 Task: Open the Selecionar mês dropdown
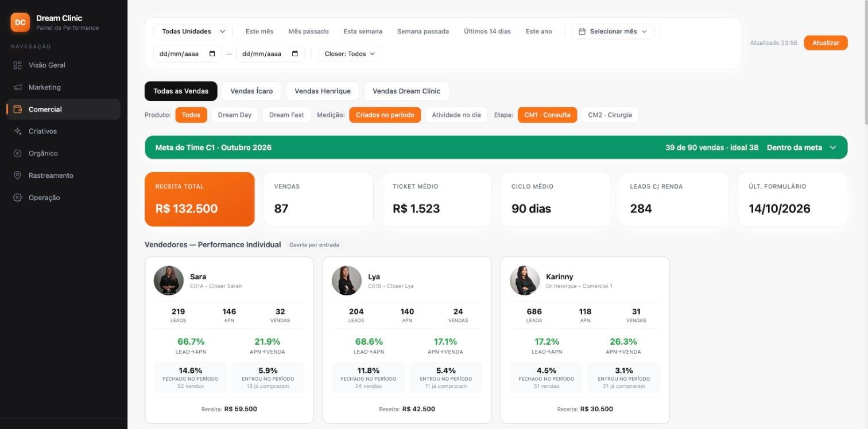tap(613, 32)
